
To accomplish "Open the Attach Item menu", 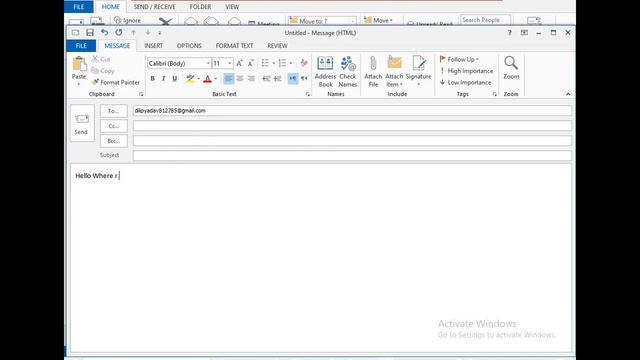I will point(394,72).
